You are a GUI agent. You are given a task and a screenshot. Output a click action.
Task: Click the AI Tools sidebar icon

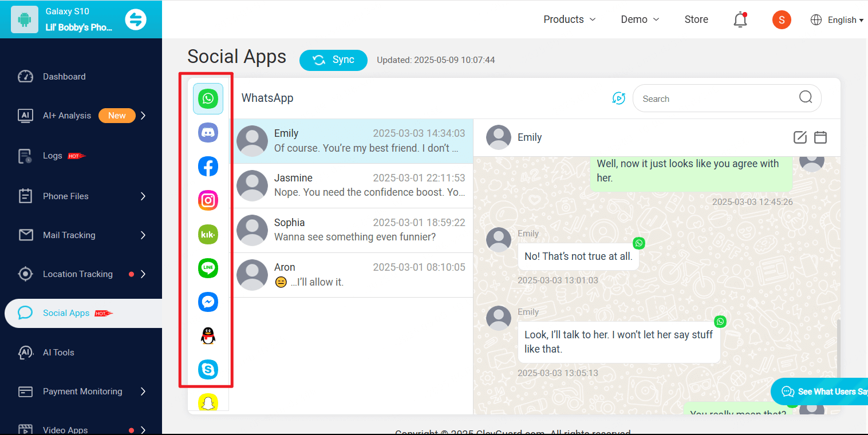point(25,352)
